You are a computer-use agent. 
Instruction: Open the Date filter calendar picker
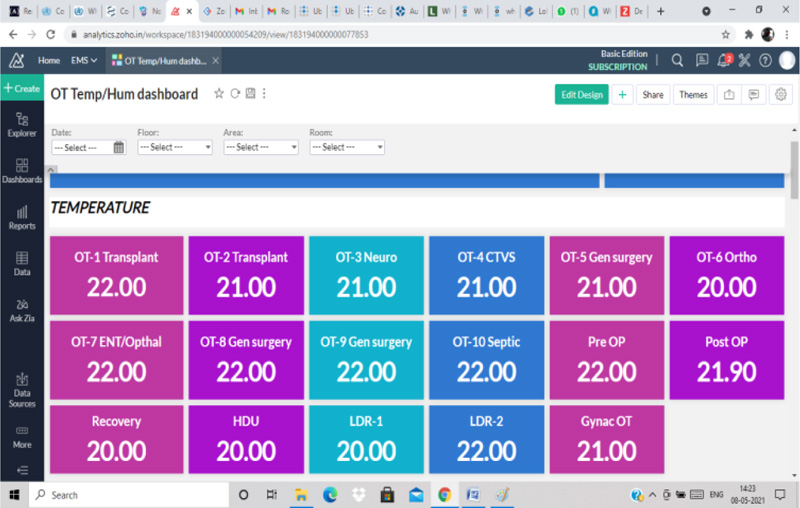(x=119, y=147)
